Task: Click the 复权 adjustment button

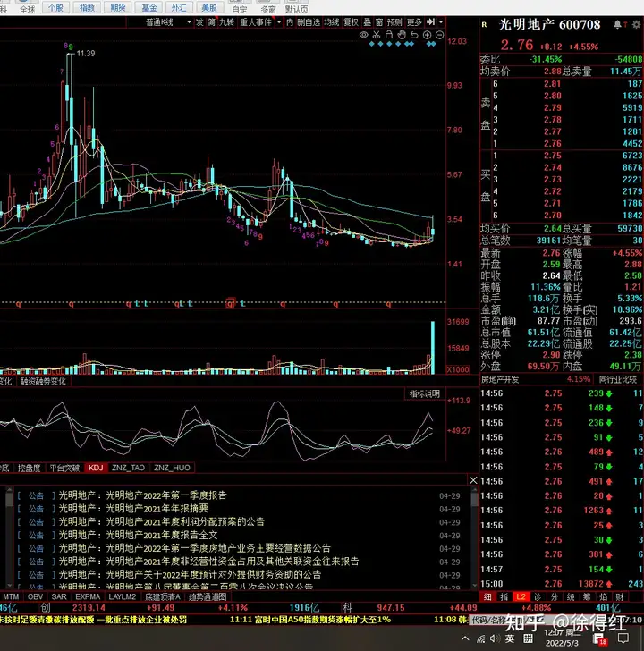Action: pyautogui.click(x=351, y=22)
